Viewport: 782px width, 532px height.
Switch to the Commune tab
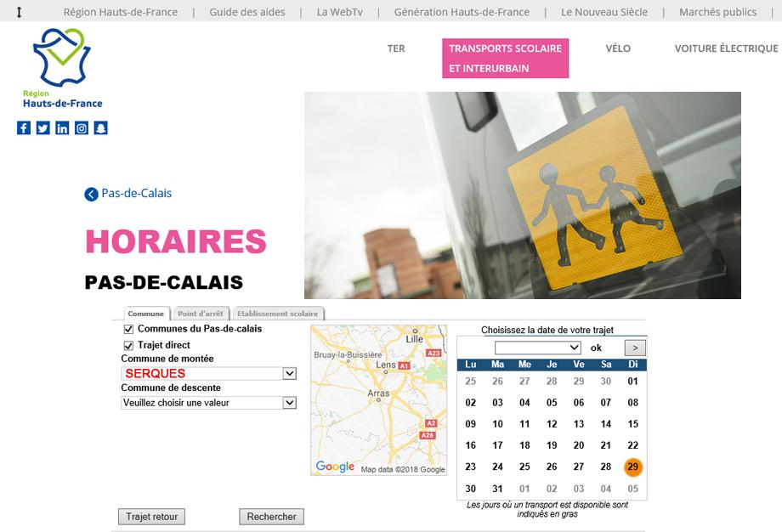[145, 314]
